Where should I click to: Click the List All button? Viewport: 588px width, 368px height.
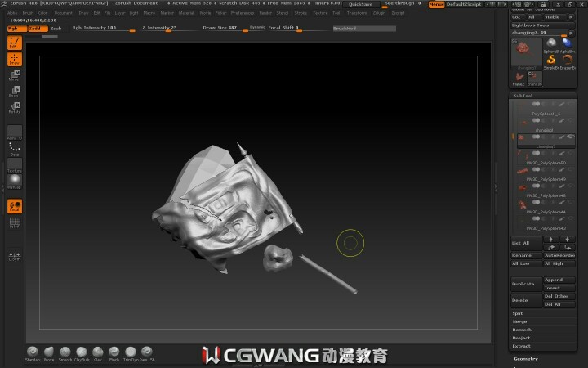[x=527, y=244]
